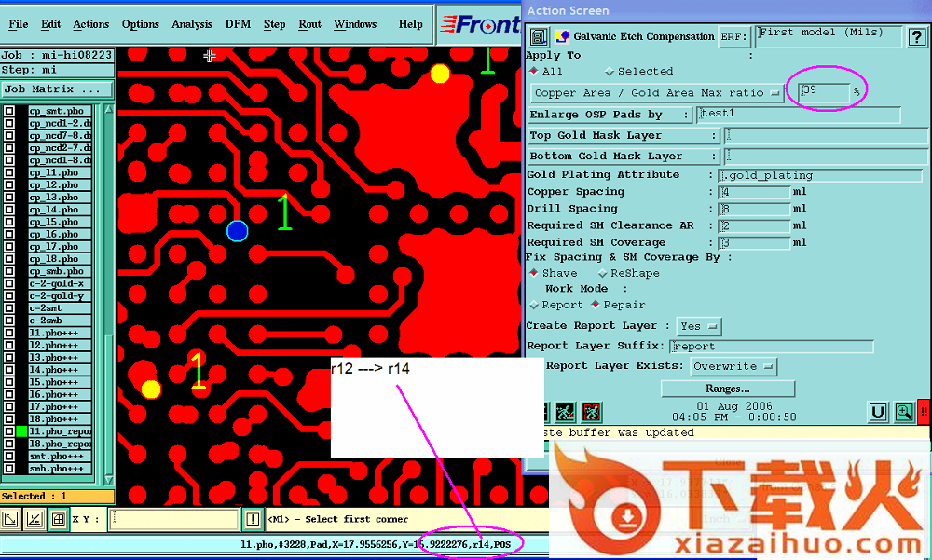Click the question mark help icon
This screenshot has width=932, height=560.
(x=916, y=36)
